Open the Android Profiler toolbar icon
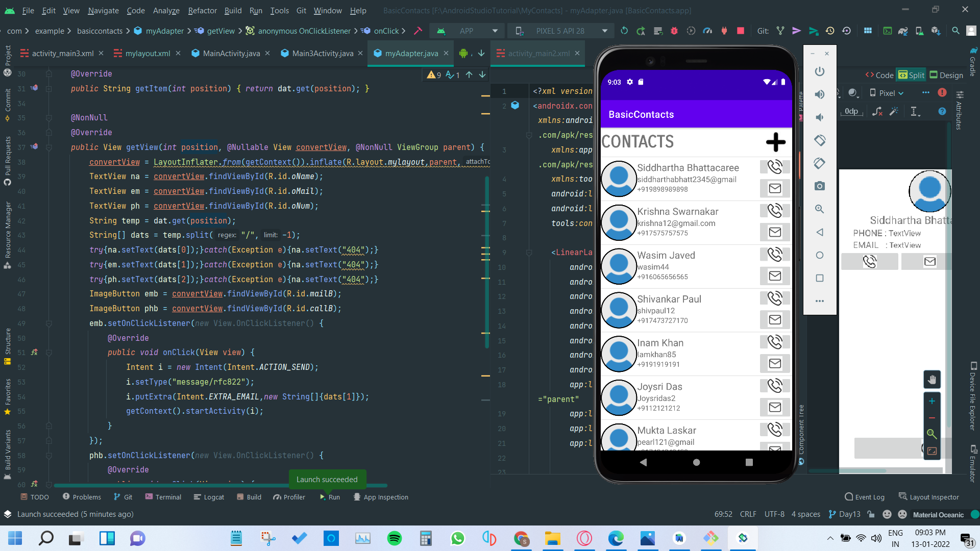Image resolution: width=980 pixels, height=551 pixels. [707, 31]
